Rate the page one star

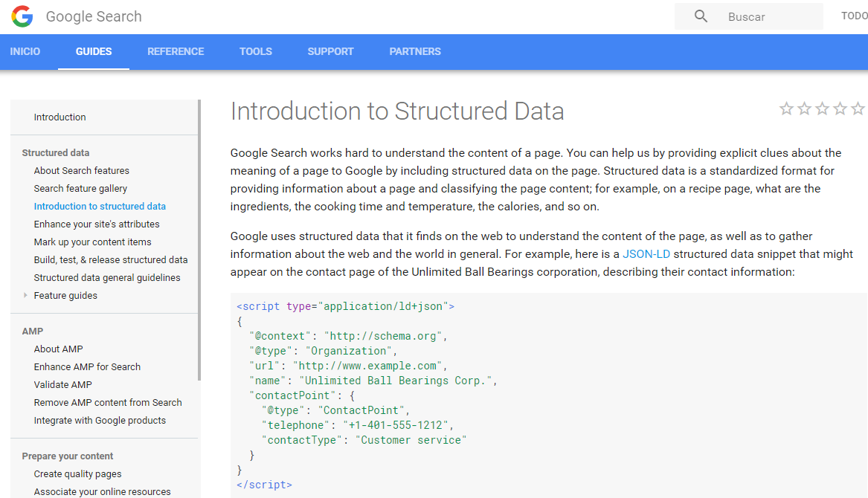786,109
